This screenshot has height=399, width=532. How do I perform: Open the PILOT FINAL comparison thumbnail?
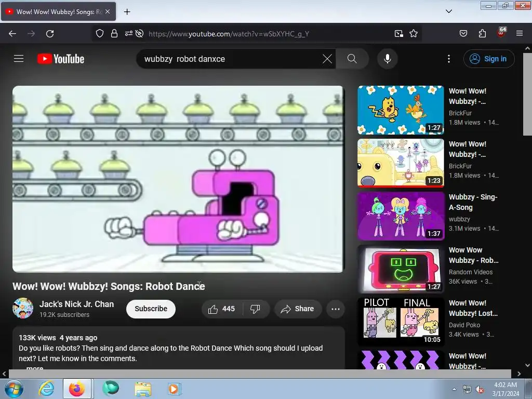pyautogui.click(x=401, y=322)
